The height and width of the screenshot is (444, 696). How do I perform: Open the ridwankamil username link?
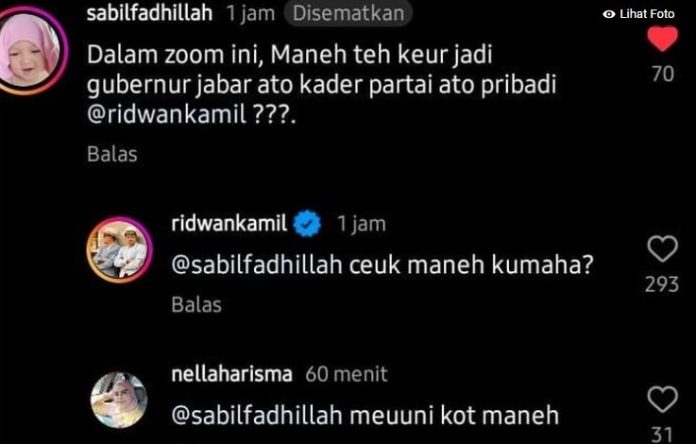[x=229, y=223]
